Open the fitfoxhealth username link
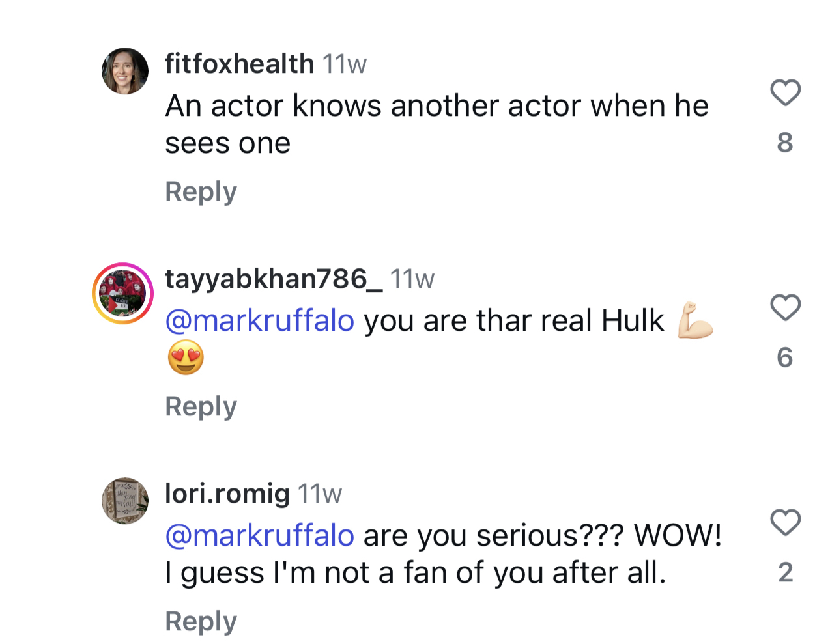 pyautogui.click(x=239, y=64)
